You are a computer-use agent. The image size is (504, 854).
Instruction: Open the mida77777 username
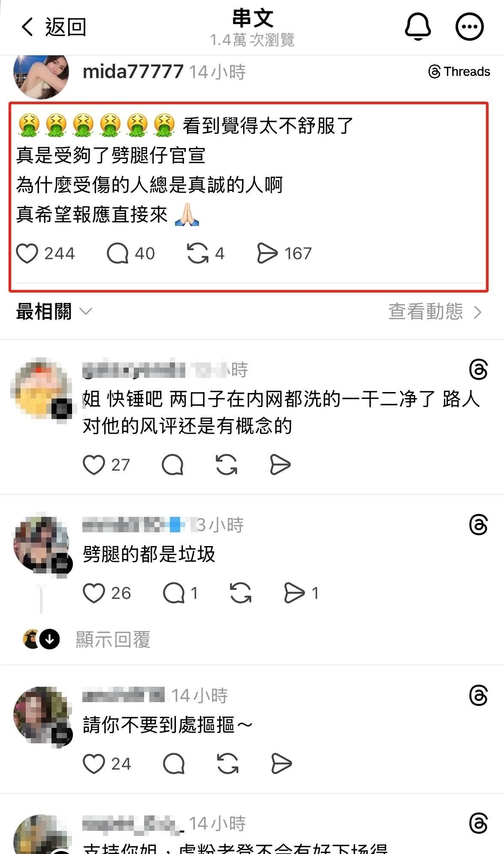click(x=133, y=72)
